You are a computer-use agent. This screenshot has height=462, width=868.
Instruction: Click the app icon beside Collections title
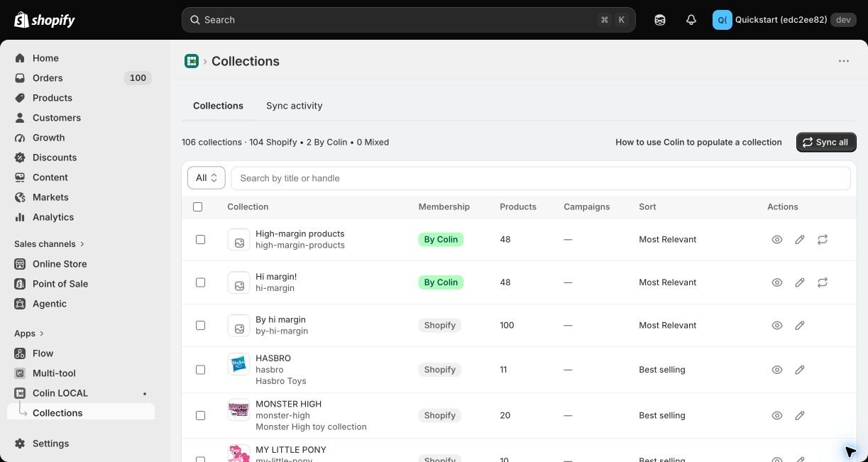(192, 61)
